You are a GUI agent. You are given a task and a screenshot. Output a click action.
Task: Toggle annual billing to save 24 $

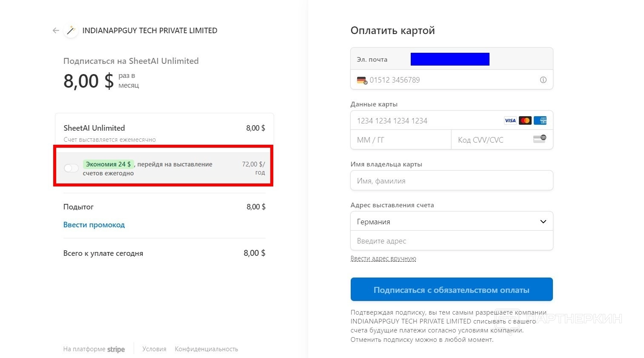click(71, 168)
